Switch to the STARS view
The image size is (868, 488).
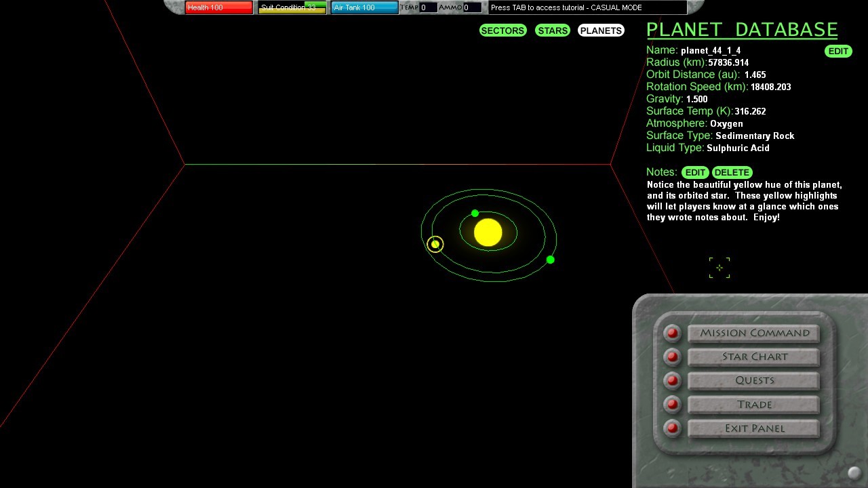pyautogui.click(x=553, y=30)
